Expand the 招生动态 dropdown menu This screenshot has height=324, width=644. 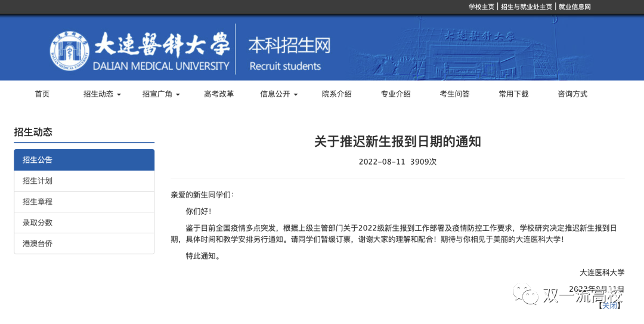tap(102, 94)
